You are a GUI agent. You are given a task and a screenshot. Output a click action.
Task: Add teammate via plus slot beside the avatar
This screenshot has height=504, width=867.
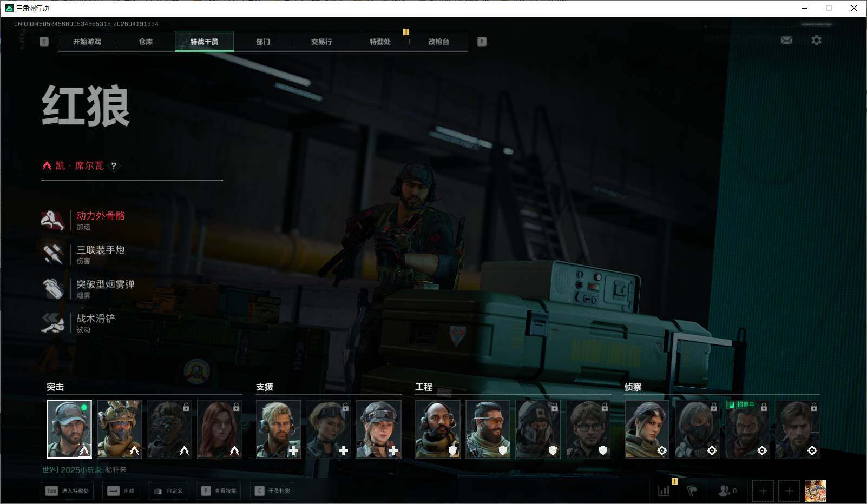[x=789, y=491]
